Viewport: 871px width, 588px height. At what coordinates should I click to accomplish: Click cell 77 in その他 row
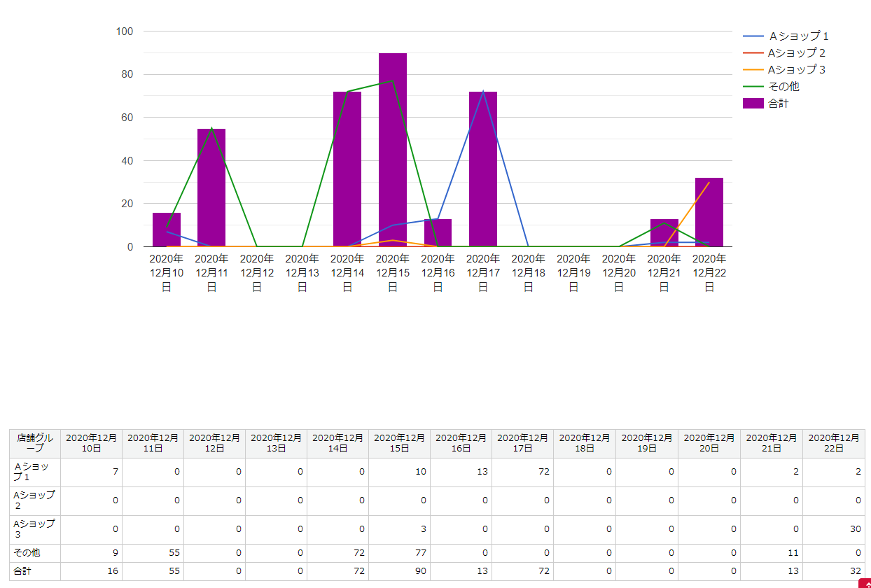[400, 553]
